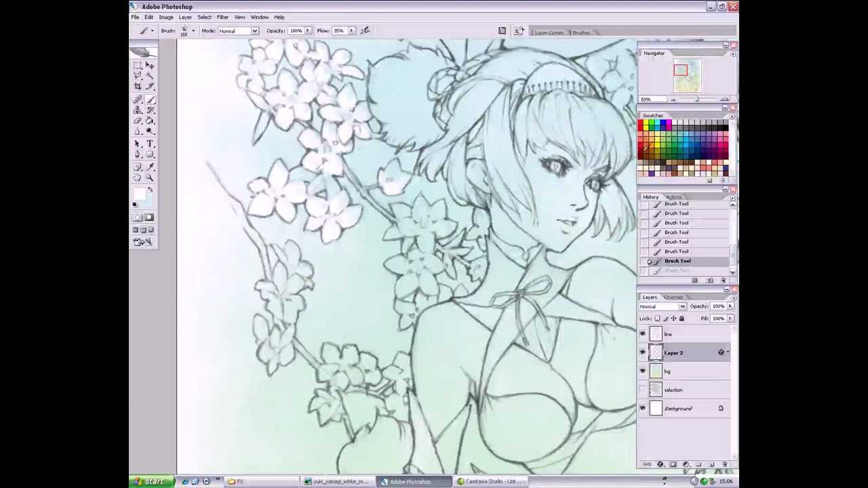Show the selection layer

tap(642, 390)
